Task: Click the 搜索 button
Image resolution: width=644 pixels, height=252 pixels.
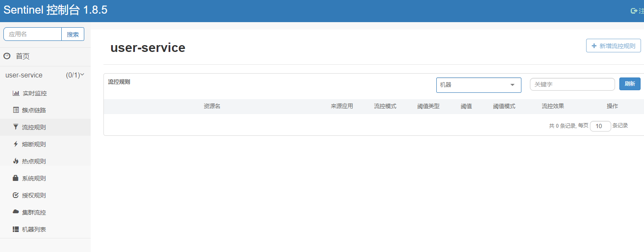Action: [73, 34]
